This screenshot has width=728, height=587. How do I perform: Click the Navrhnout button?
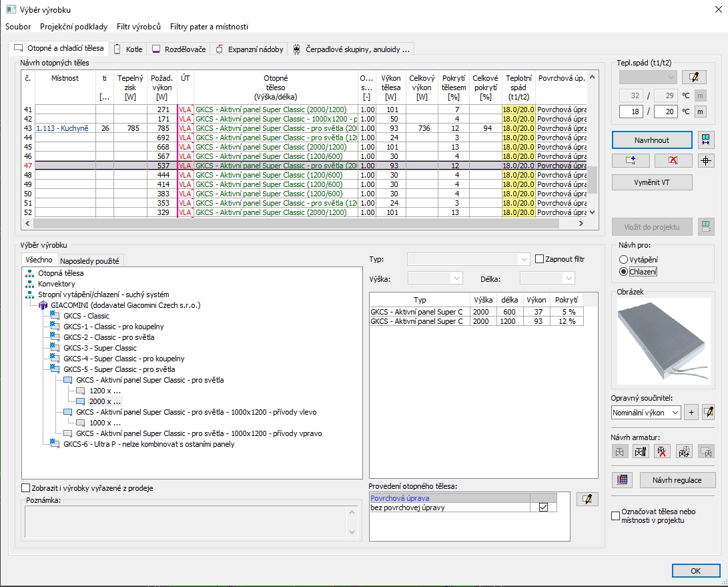[x=652, y=140]
